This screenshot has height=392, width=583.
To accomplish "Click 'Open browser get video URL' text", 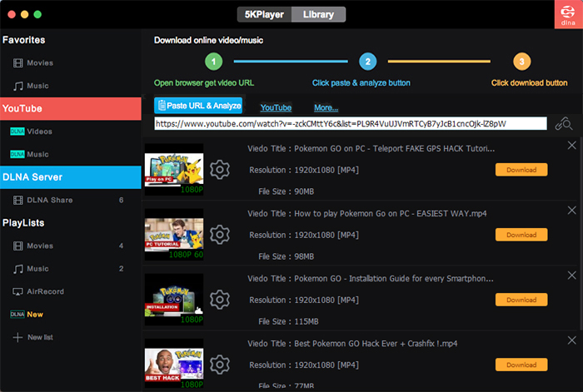I will [x=204, y=83].
